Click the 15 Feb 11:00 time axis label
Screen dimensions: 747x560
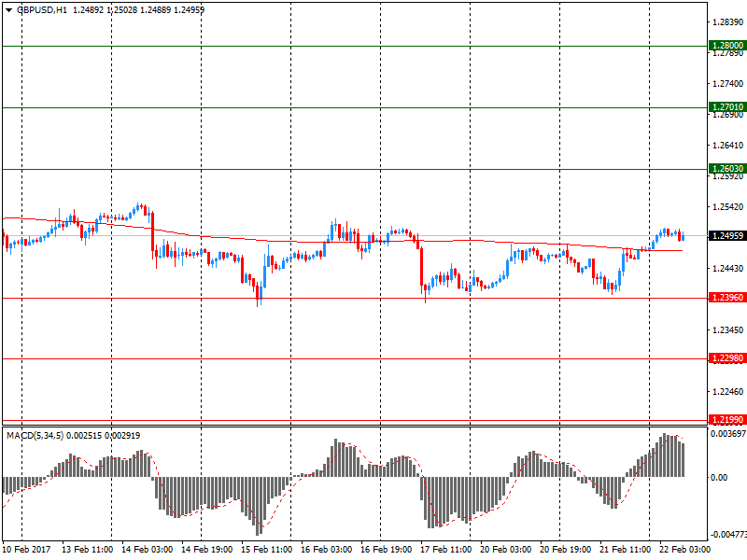click(266, 549)
